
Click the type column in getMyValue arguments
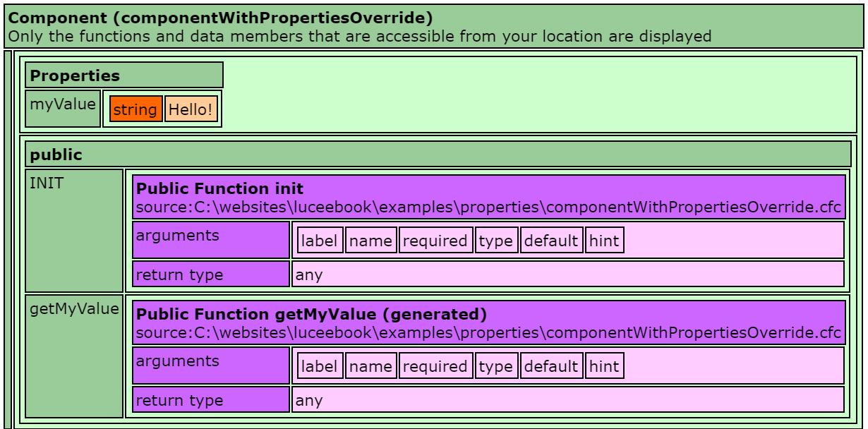coord(495,366)
